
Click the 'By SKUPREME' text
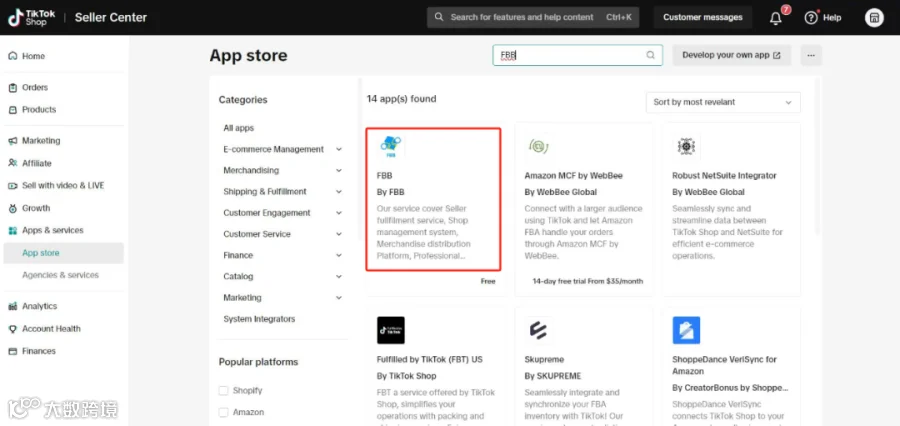[553, 376]
